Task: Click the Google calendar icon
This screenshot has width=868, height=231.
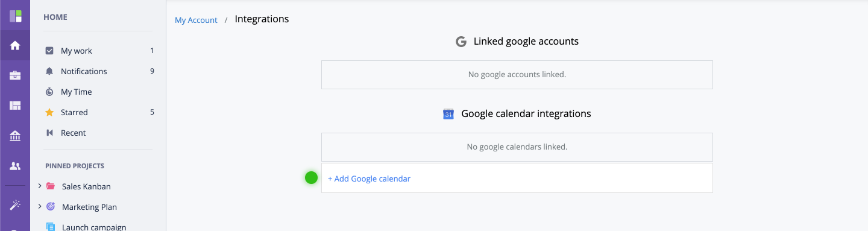Action: [448, 113]
